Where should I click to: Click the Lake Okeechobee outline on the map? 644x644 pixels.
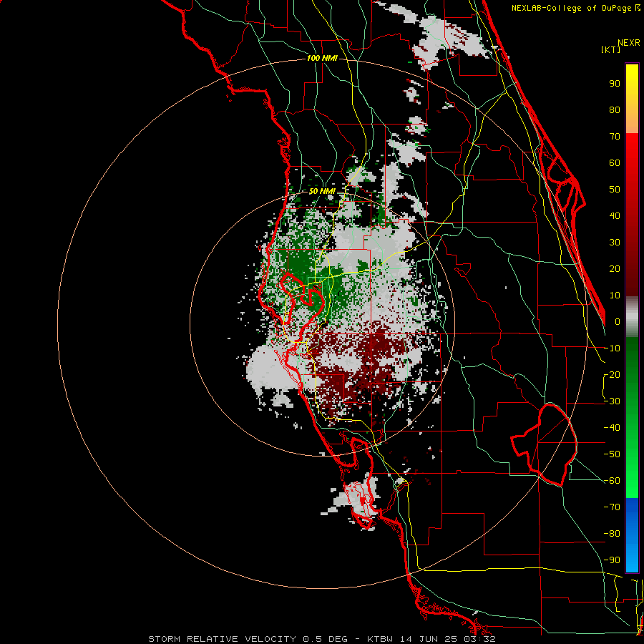pos(545,444)
